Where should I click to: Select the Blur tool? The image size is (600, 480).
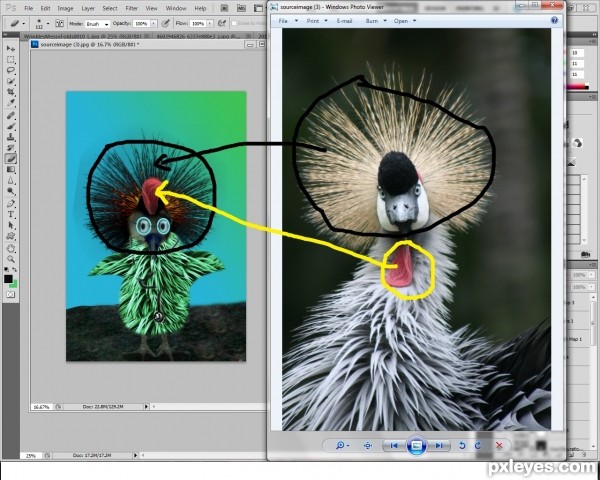point(11,180)
